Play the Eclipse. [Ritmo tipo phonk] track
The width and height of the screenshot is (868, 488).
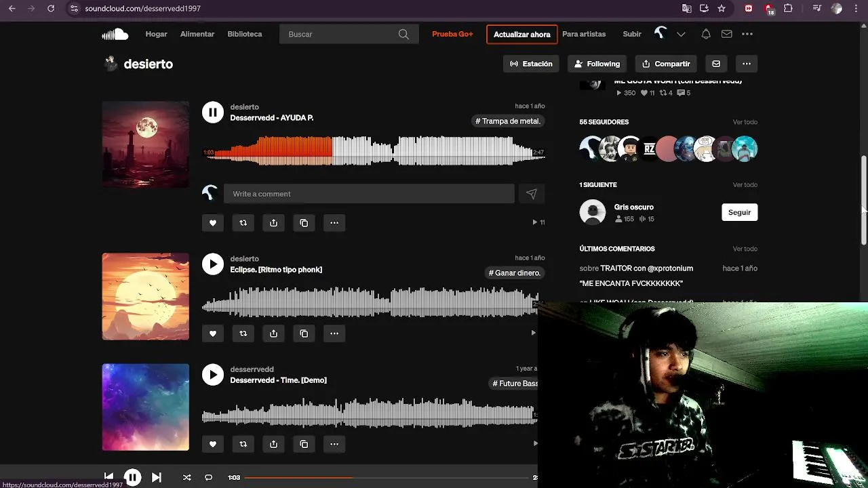pos(213,264)
